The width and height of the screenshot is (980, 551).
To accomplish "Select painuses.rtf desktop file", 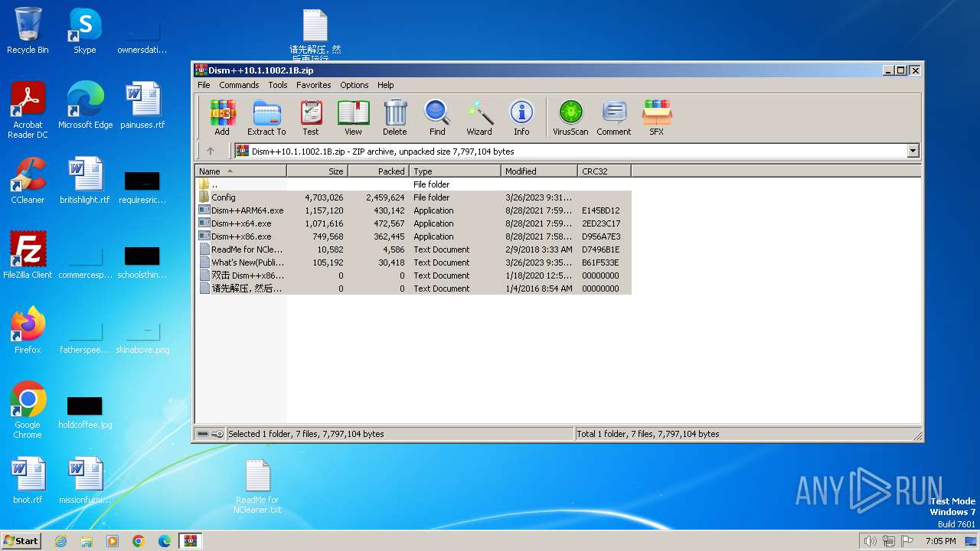I will [x=142, y=106].
